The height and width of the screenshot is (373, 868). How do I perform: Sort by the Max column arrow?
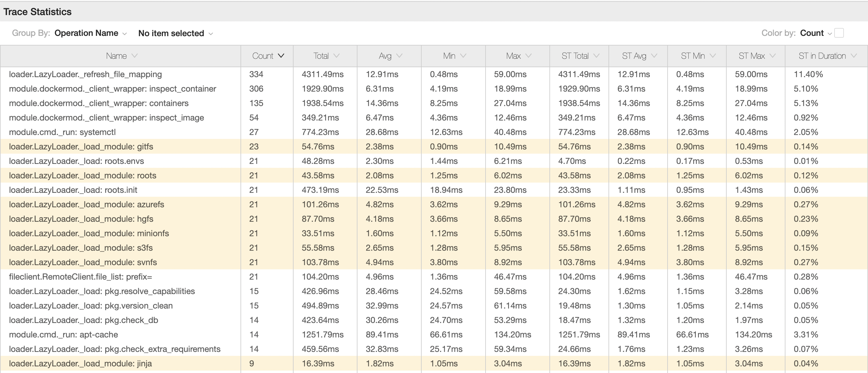[x=528, y=56]
